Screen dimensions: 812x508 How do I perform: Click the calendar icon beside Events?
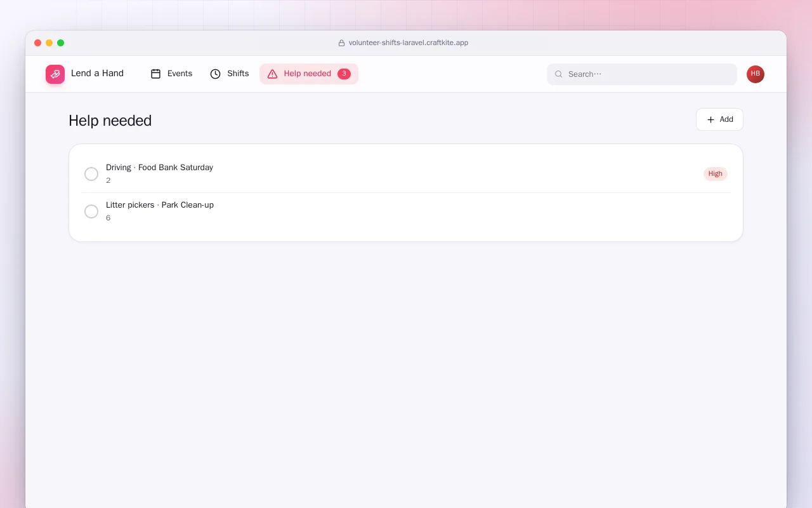coord(156,74)
